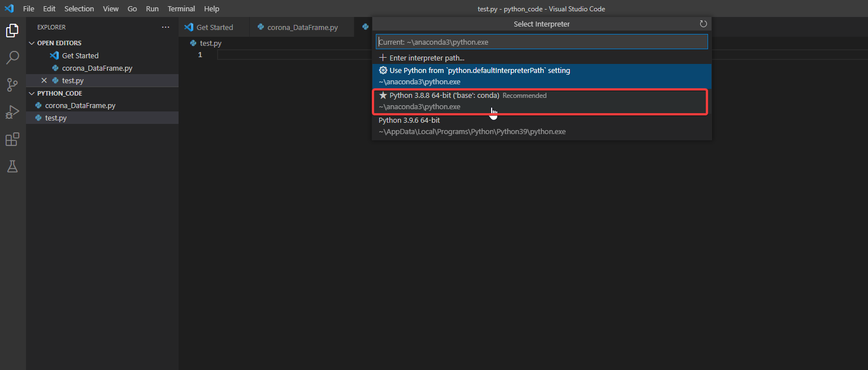Open the Explorer view in activity bar

tap(12, 31)
